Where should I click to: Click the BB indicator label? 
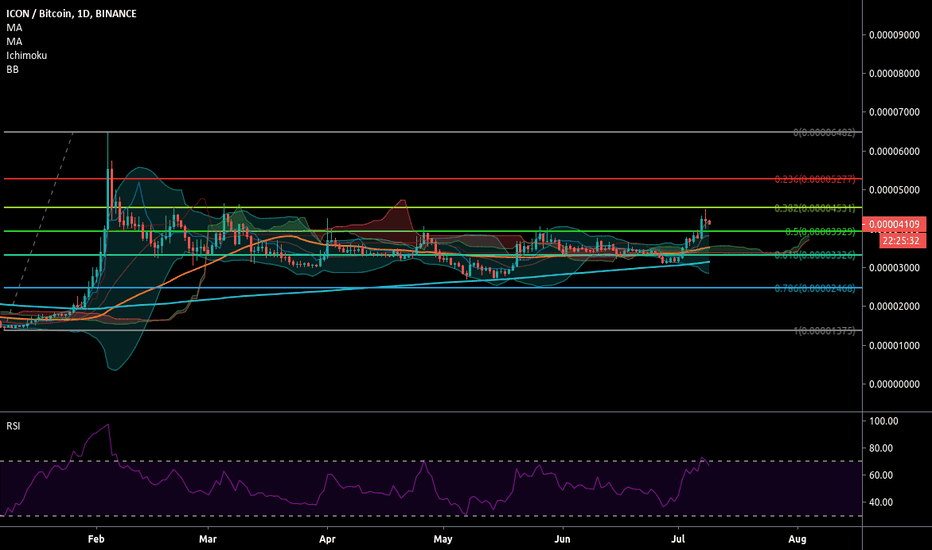(x=12, y=70)
